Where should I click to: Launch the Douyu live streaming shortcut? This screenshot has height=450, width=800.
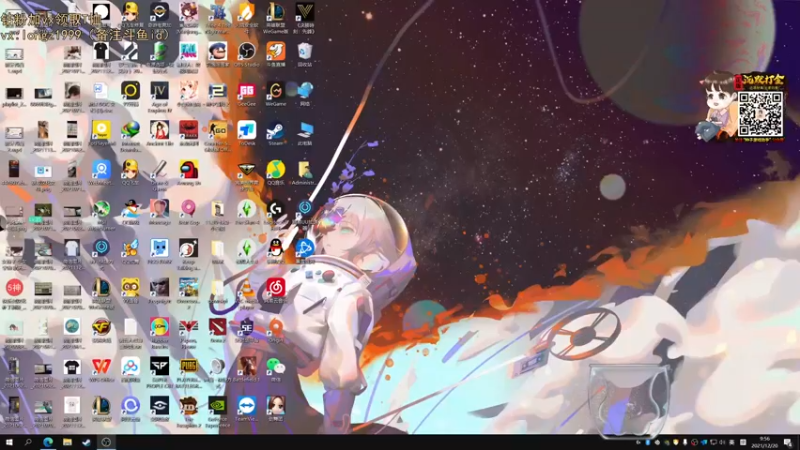[276, 55]
